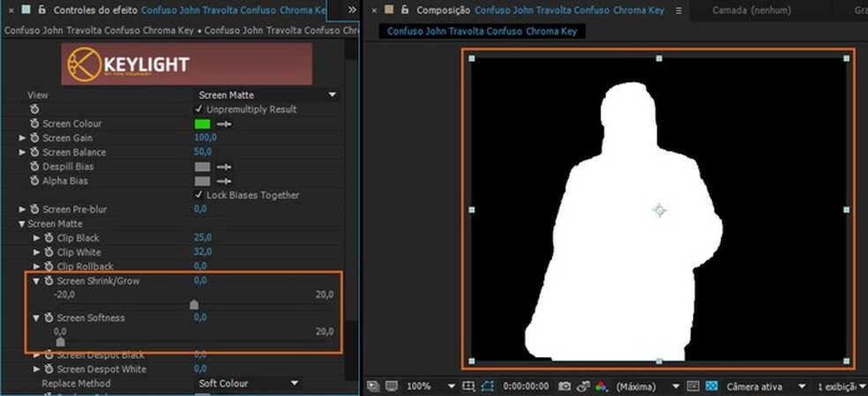Click the Despill Bias eyedropper icon

tap(224, 167)
